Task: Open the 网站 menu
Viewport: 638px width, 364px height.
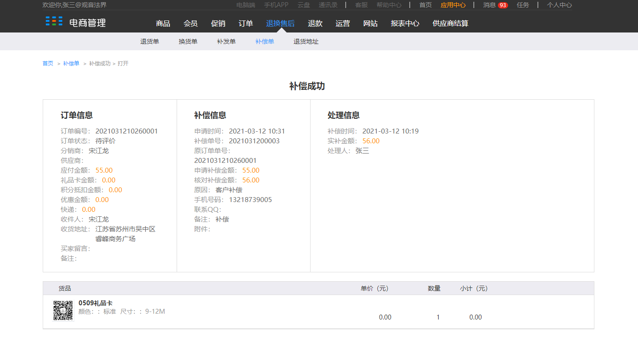Action: pos(371,24)
